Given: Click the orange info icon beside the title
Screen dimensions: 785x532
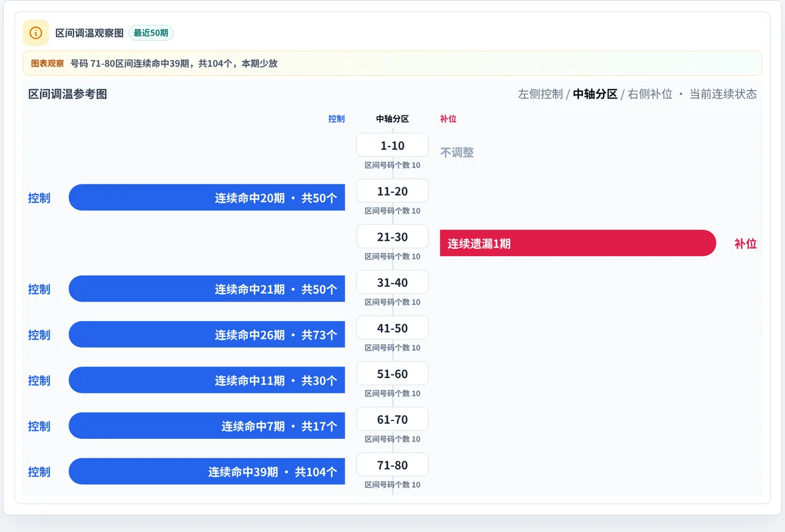Looking at the screenshot, I should [36, 32].
